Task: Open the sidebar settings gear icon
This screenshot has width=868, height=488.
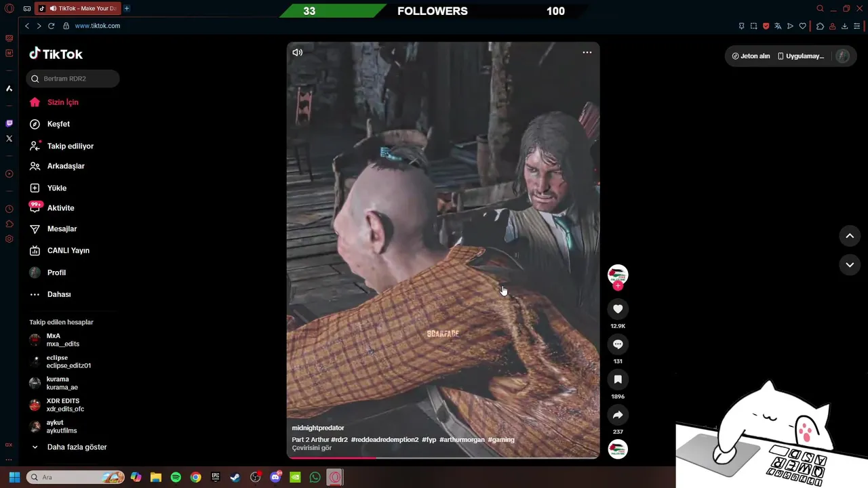Action: click(x=9, y=239)
